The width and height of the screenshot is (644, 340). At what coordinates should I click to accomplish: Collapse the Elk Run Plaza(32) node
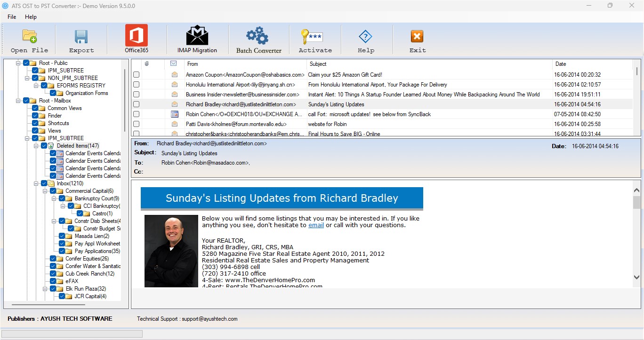pos(45,289)
